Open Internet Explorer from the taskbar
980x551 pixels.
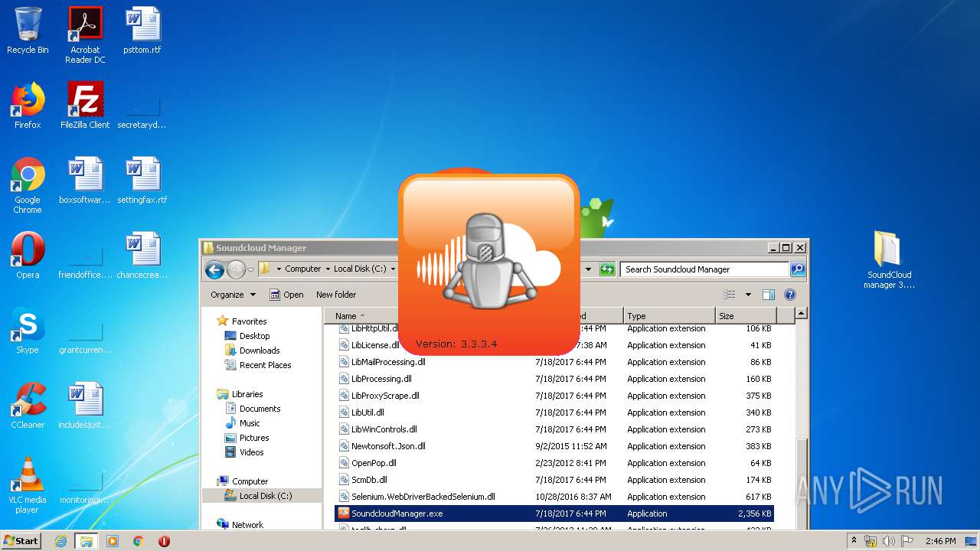60,541
